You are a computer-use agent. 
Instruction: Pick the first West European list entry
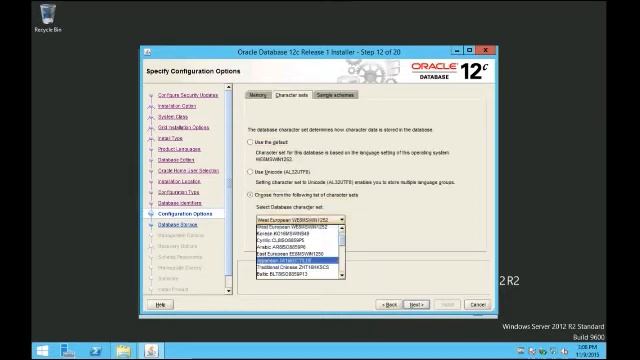pos(297,227)
